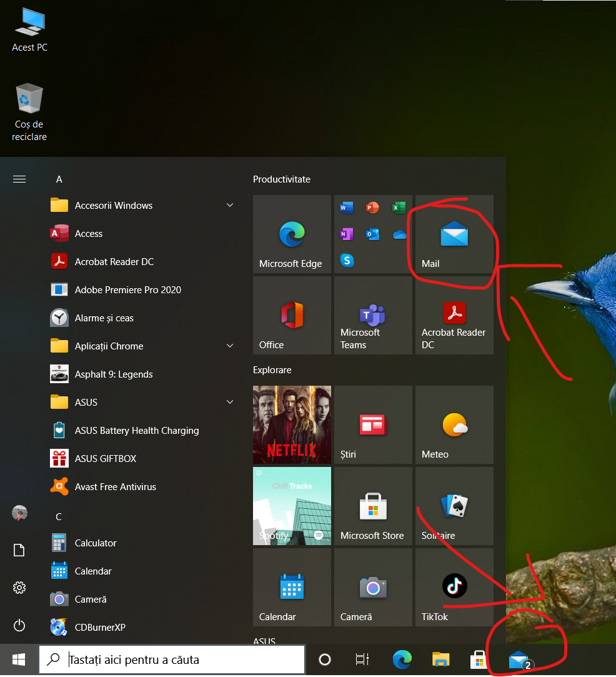Open the Microsoft Teams tile
616x677 pixels.
[373, 315]
